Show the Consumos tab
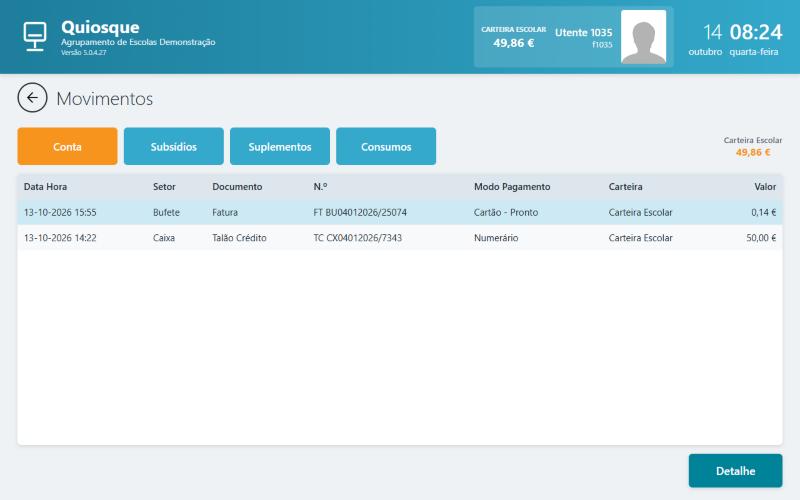The image size is (800, 500). [x=386, y=146]
